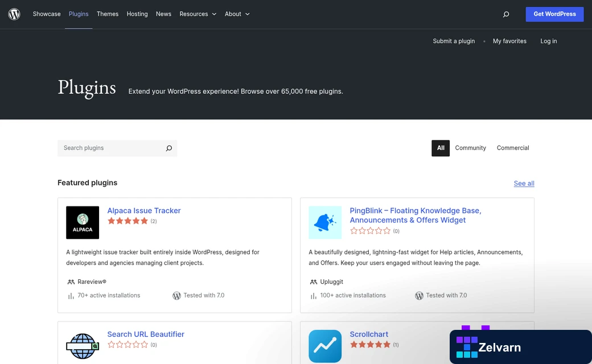The width and height of the screenshot is (592, 364).
Task: Click the Upluggit author name
Action: pyautogui.click(x=331, y=282)
